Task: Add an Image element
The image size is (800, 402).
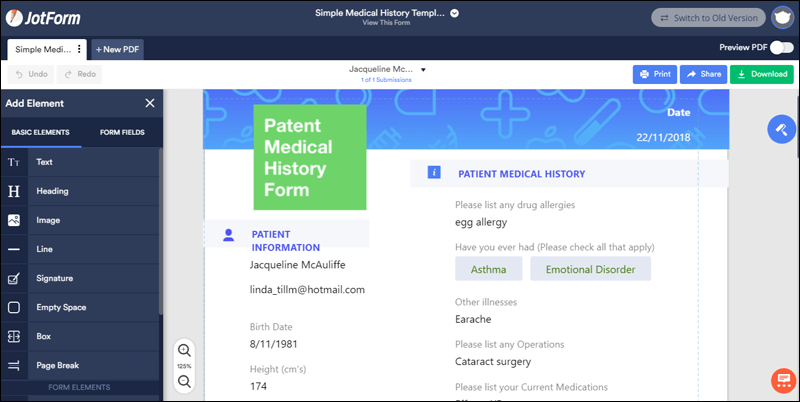Action: click(x=48, y=220)
